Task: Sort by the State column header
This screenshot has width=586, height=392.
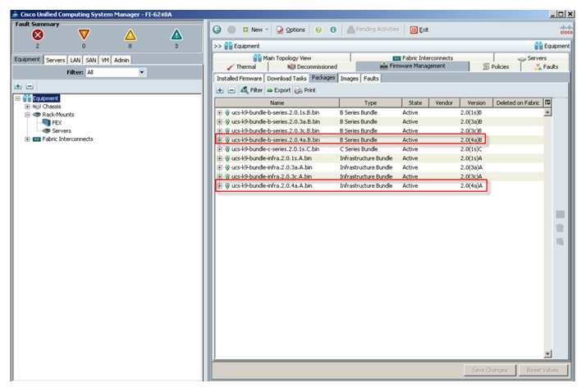Action: point(414,103)
